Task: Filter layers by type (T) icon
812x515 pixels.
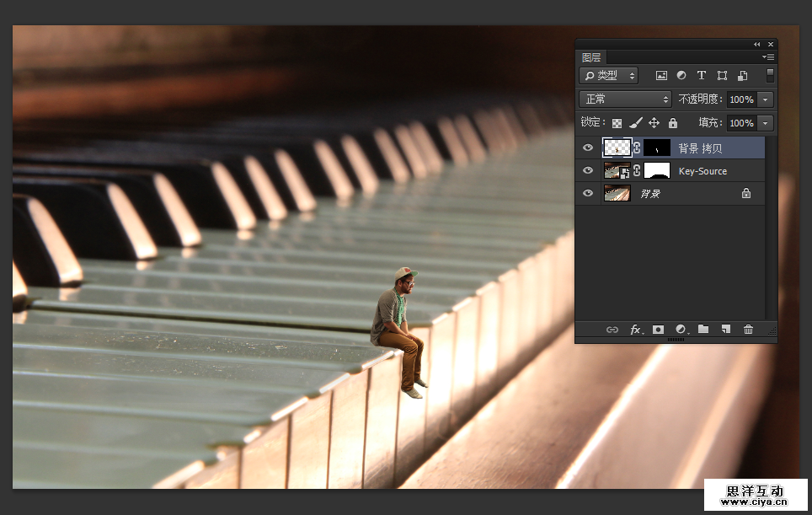Action: click(x=702, y=76)
